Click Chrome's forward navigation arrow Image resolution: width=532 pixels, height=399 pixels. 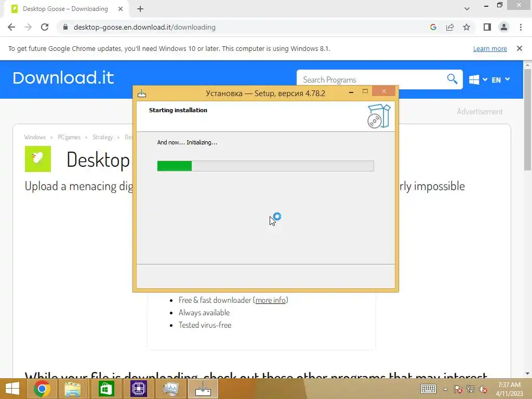tap(28, 27)
